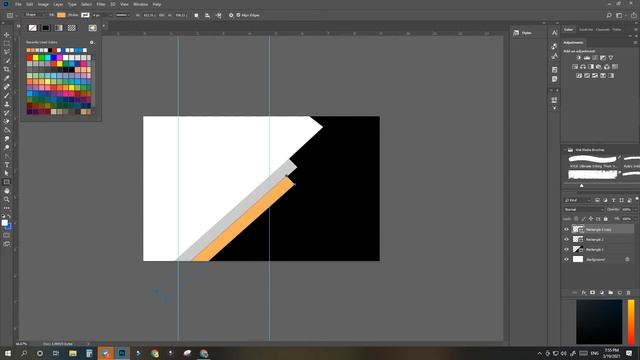Hide the Rectangle 1 layer
Screen dimensions: 640x360
click(x=567, y=249)
